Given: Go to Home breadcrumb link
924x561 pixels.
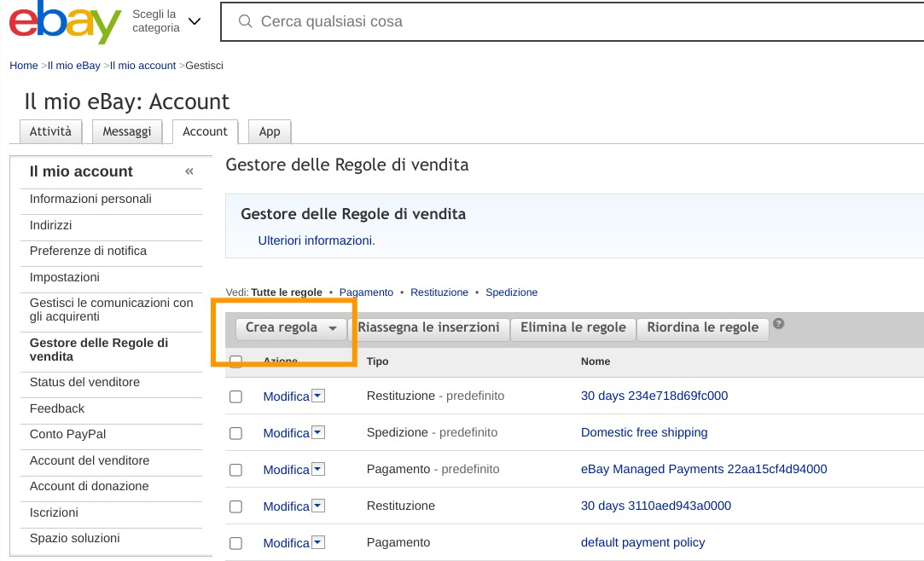Looking at the screenshot, I should [x=24, y=66].
